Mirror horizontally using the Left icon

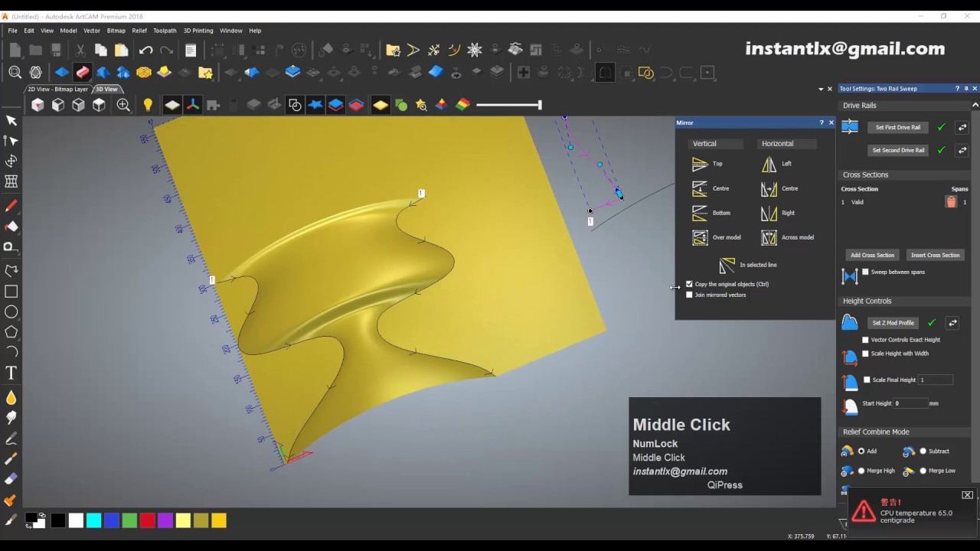point(769,164)
